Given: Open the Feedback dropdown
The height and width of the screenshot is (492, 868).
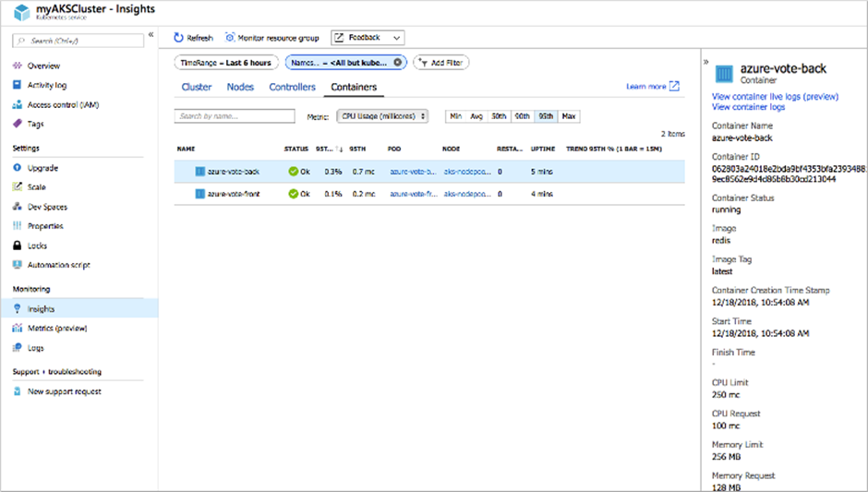Looking at the screenshot, I should click(368, 38).
